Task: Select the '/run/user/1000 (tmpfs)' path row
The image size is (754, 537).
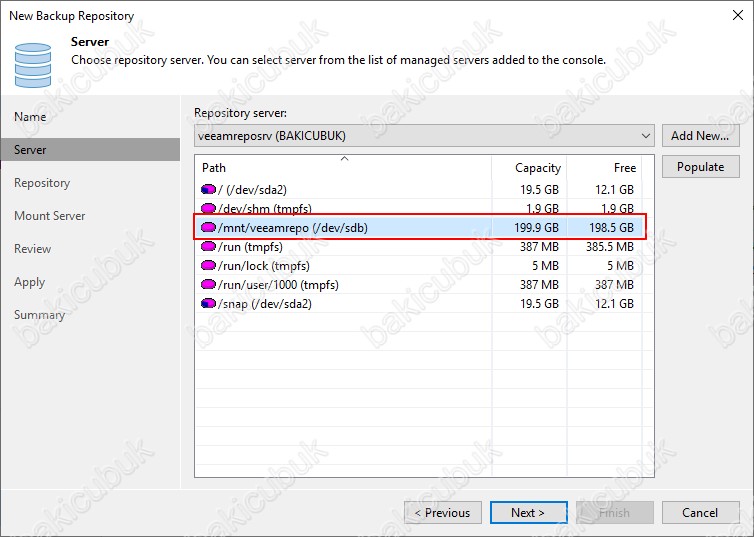Action: [418, 285]
